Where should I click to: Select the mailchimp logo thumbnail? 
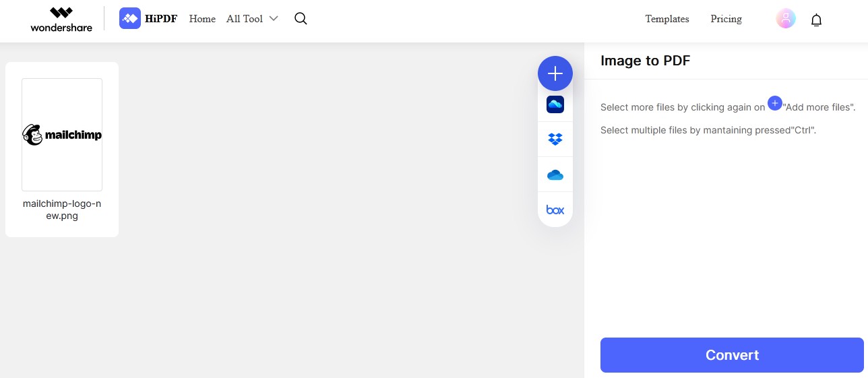[62, 135]
